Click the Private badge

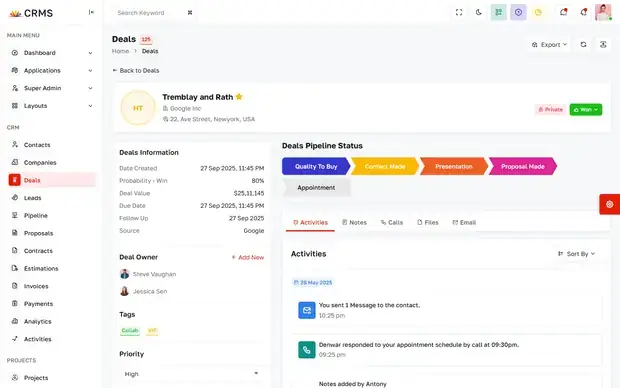tap(550, 110)
